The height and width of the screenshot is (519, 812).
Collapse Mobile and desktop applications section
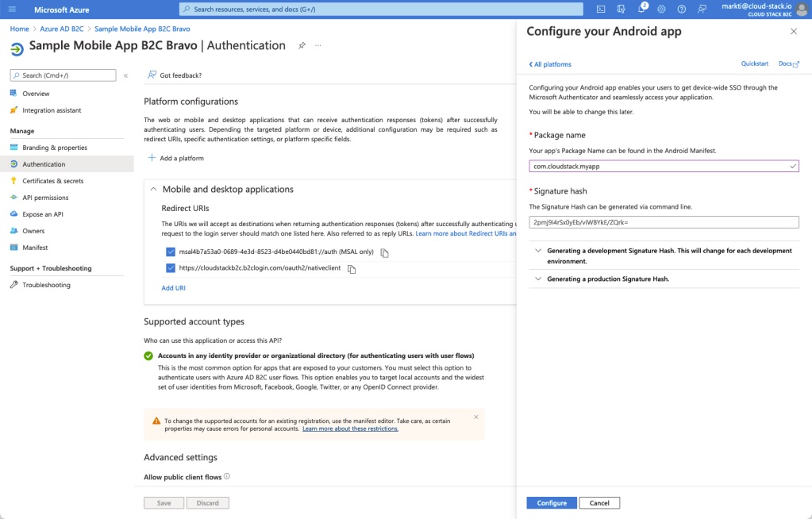(153, 189)
